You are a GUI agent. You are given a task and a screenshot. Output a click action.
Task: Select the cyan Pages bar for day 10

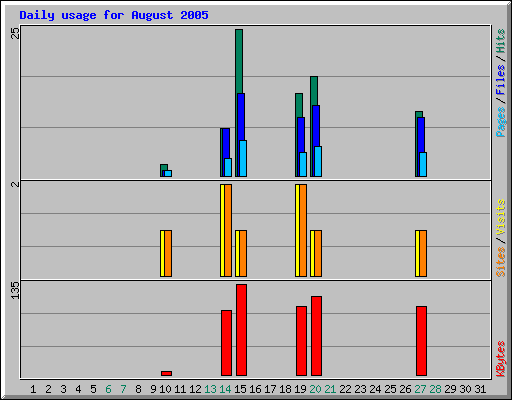(168, 173)
